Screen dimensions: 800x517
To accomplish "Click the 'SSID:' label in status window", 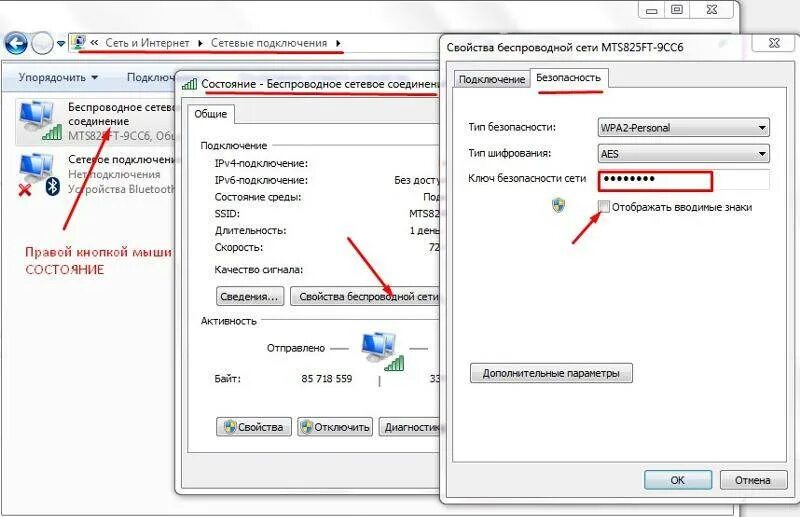I will [227, 213].
